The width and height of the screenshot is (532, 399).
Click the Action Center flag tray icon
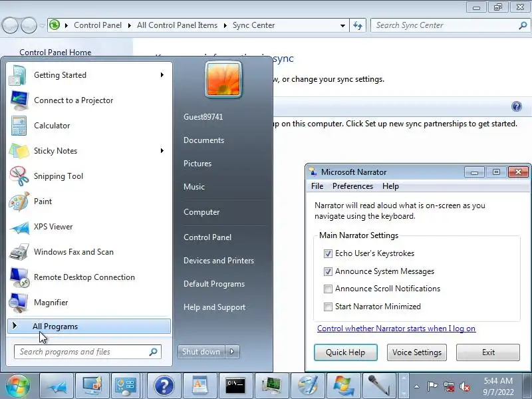(x=432, y=386)
